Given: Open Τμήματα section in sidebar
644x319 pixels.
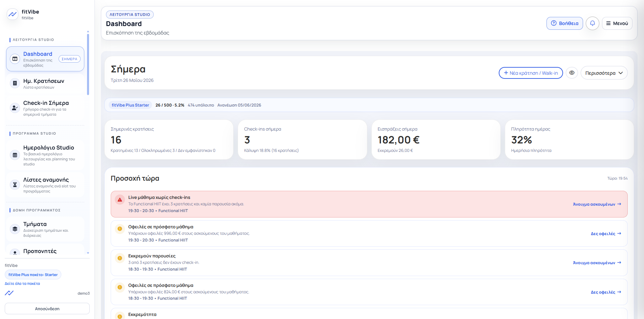Looking at the screenshot, I should click(45, 229).
